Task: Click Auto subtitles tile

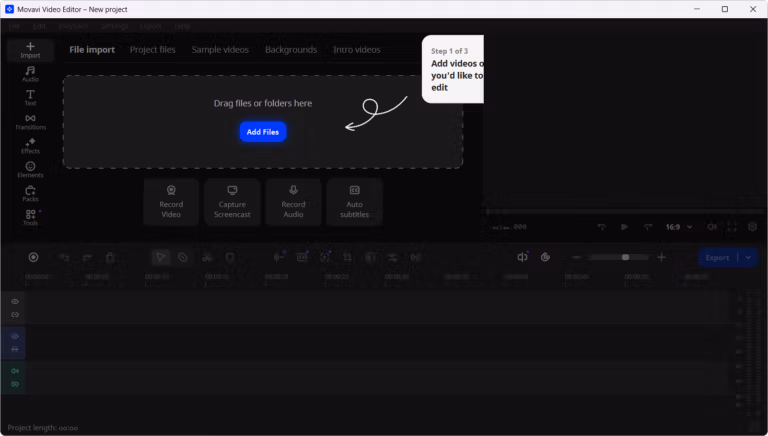Action: [x=355, y=202]
